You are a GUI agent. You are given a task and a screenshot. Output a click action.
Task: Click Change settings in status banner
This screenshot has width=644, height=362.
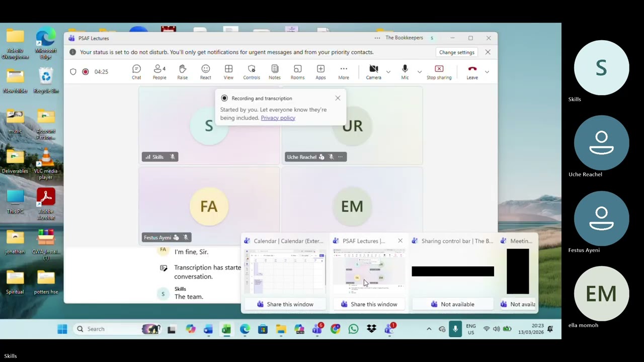click(457, 52)
